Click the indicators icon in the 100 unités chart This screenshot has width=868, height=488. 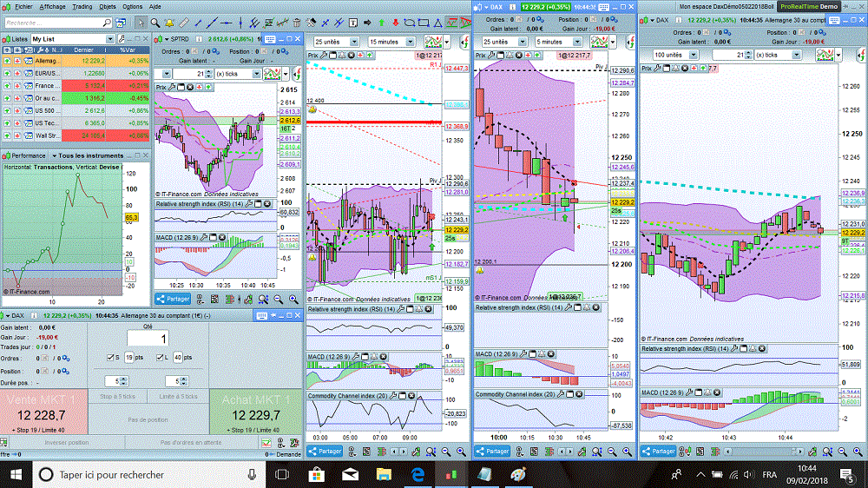click(x=825, y=55)
